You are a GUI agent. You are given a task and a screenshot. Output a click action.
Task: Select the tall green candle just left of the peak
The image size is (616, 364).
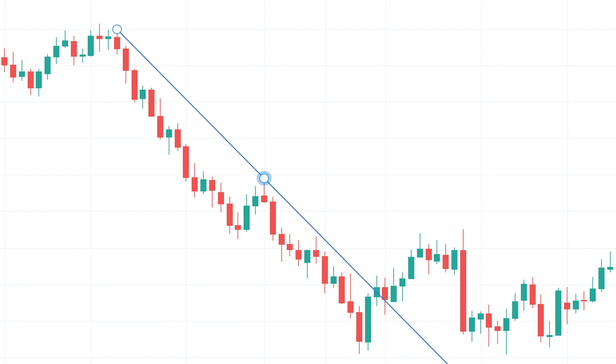91,46
